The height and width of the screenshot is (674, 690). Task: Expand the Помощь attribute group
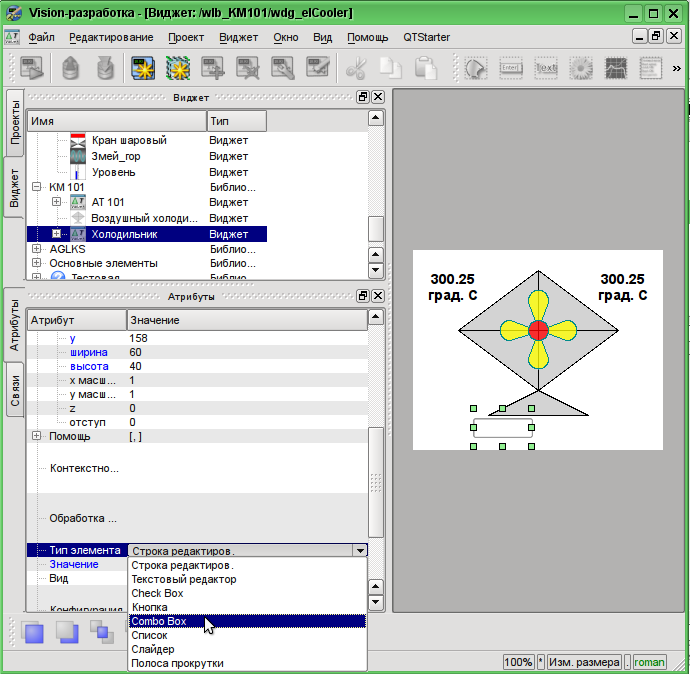(37, 436)
